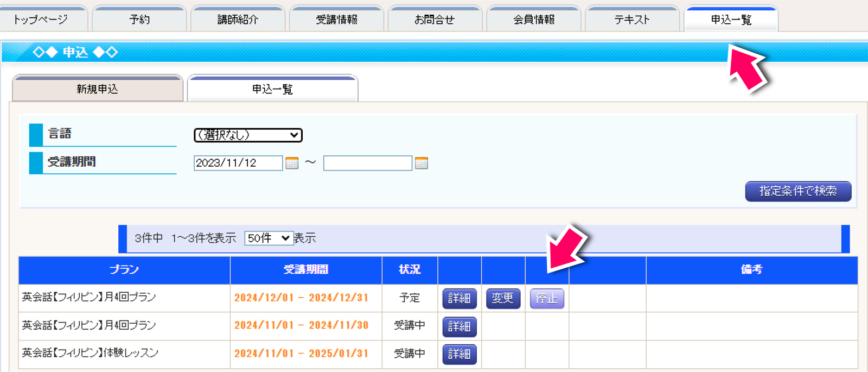Click the start date field 2023/11/12
Viewport: 868px width, 372px height.
(x=238, y=163)
